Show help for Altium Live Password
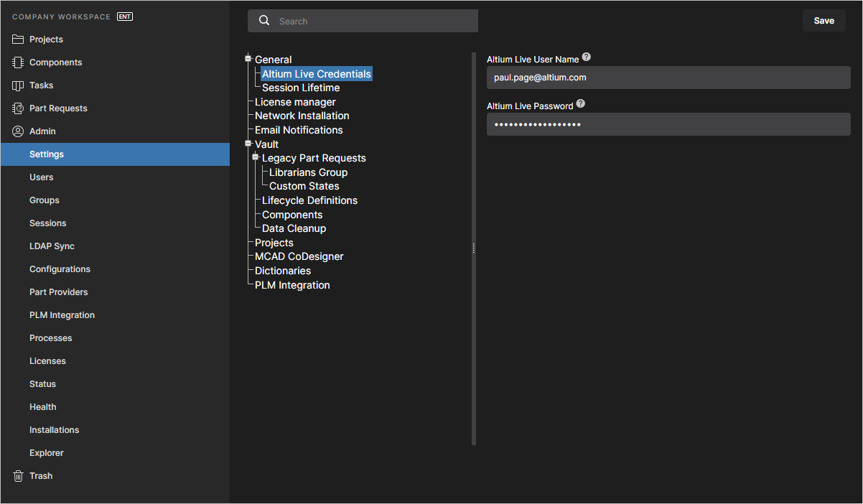 click(x=581, y=104)
